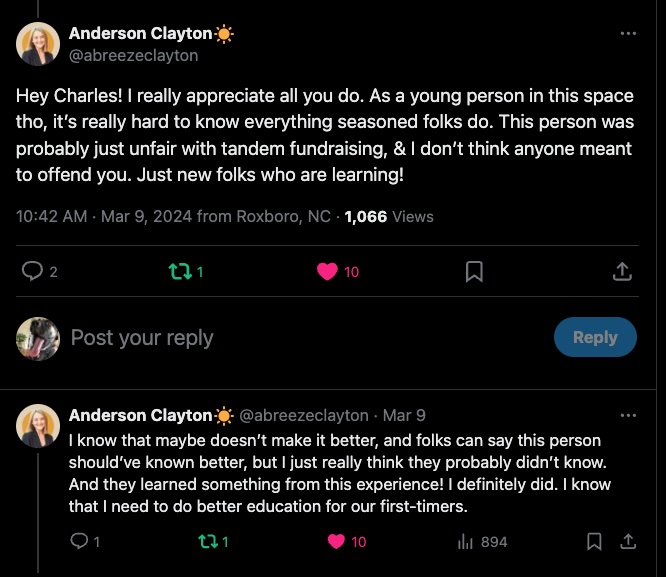The image size is (666, 577).
Task: Reply to the main tweet via comment icon
Action: point(32,271)
